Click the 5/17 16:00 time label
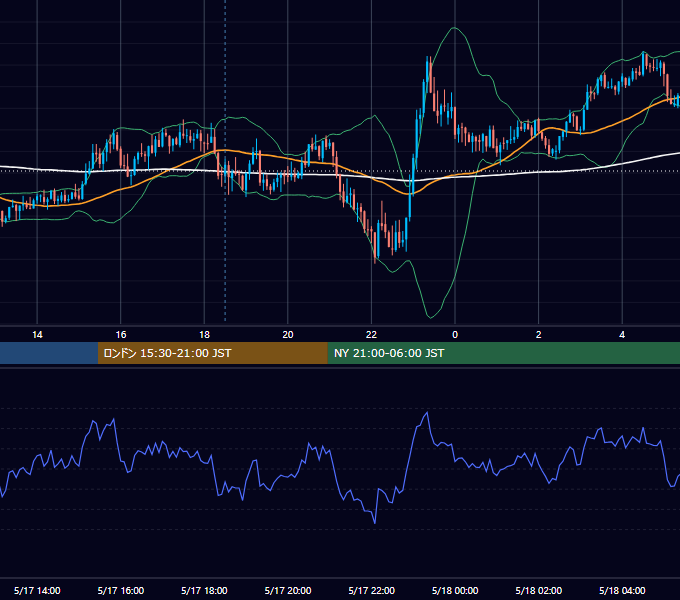The width and height of the screenshot is (680, 600). click(121, 590)
